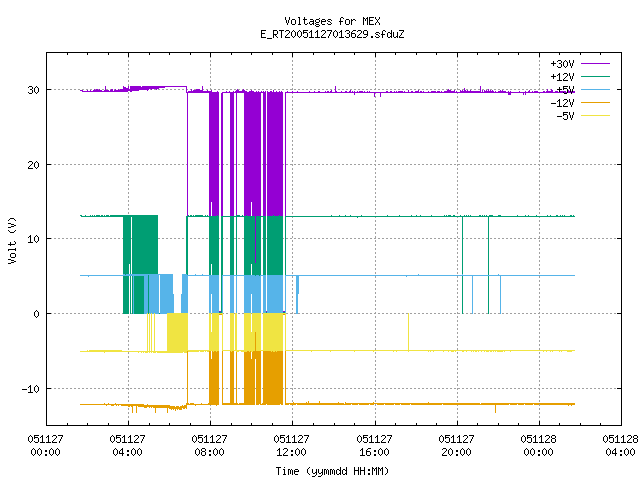The height and width of the screenshot is (480, 640).
Task: Click the orange -12V legend line sample
Action: coord(595,102)
